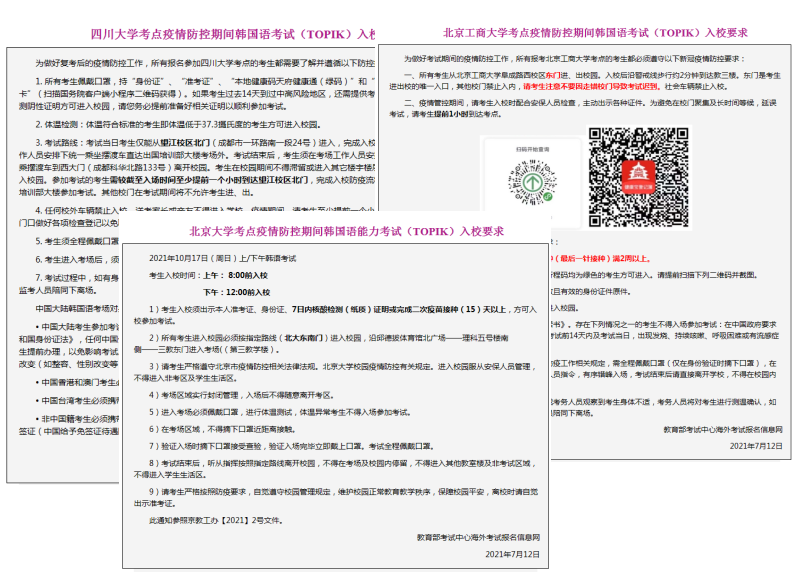This screenshot has width=797, height=575.
Task: Click date 2021年7月12日 in 北京工商大学 notice
Action: pyautogui.click(x=756, y=446)
